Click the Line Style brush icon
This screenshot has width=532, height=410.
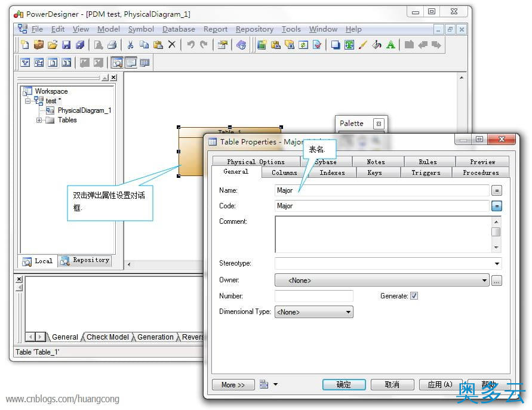pyautogui.click(x=362, y=45)
